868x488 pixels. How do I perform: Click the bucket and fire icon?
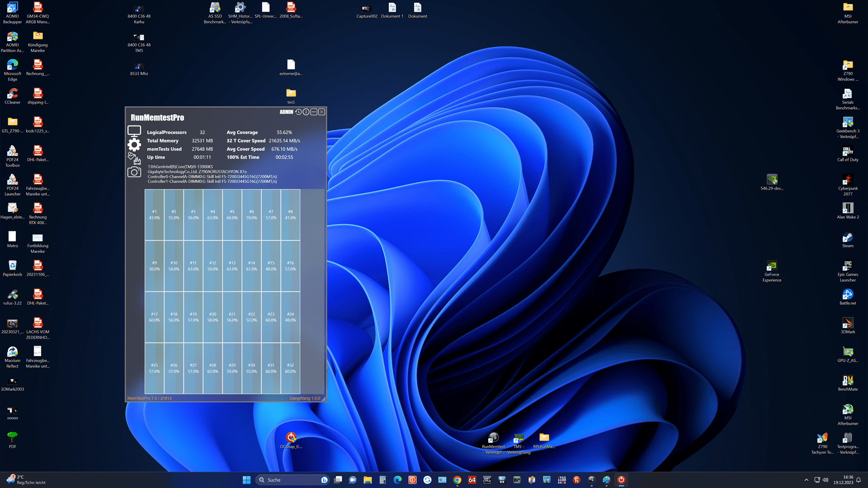pos(134,158)
